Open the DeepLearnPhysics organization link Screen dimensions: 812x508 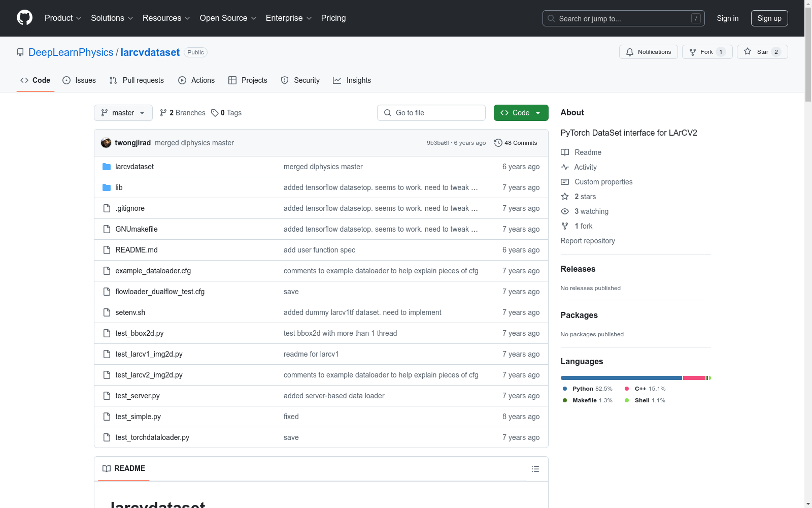[71, 52]
